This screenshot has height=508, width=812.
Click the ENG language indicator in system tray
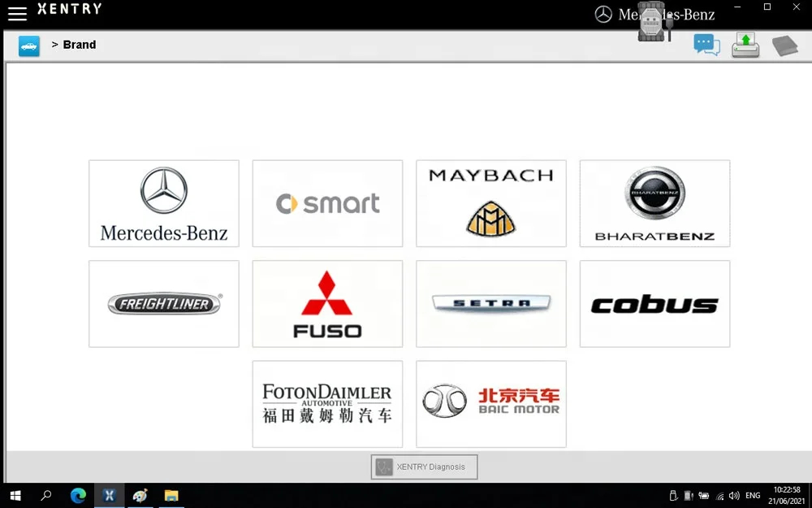(752, 495)
